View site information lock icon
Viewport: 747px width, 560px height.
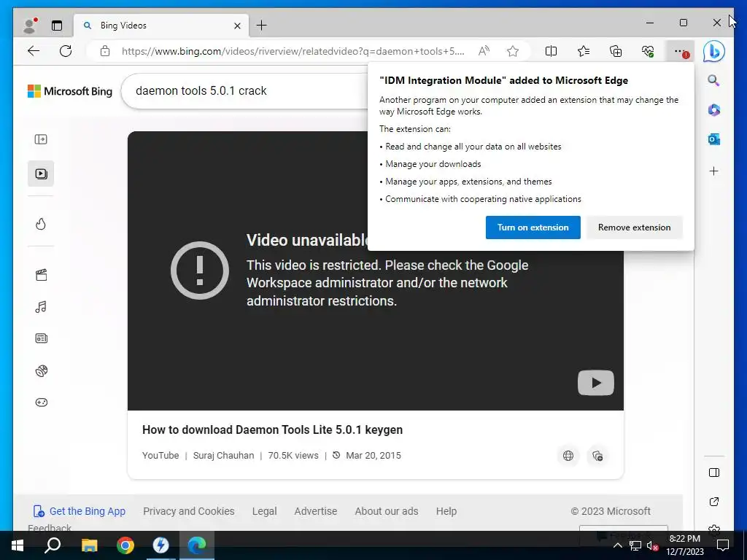pyautogui.click(x=105, y=51)
